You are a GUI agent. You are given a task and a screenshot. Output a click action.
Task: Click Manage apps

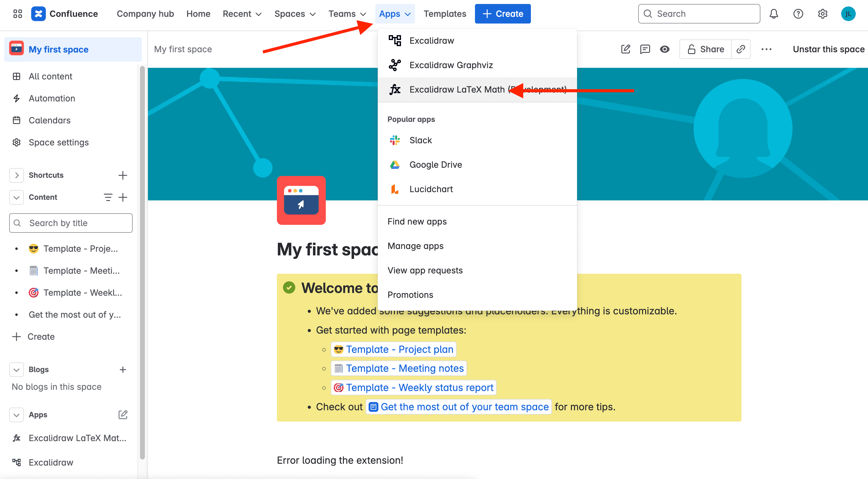[477, 246]
